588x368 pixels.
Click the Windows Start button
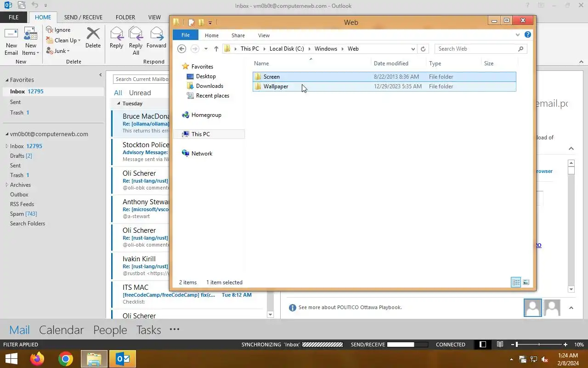tap(11, 359)
